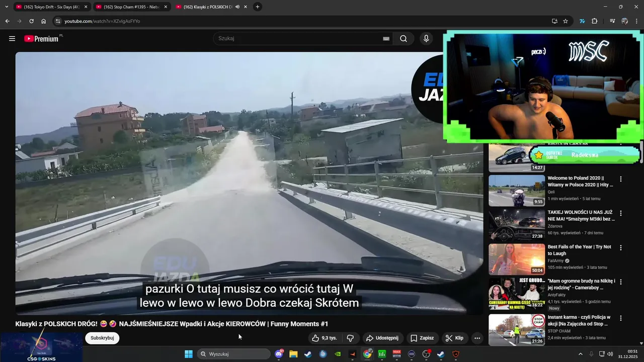Close the Stop Cham #1395 tab
The width and height of the screenshot is (644, 362).
(166, 7)
